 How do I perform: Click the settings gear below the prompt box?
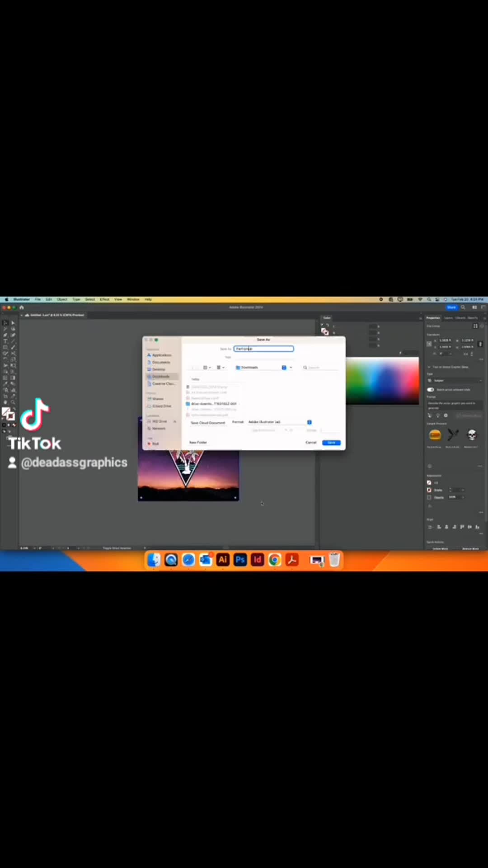click(x=446, y=415)
